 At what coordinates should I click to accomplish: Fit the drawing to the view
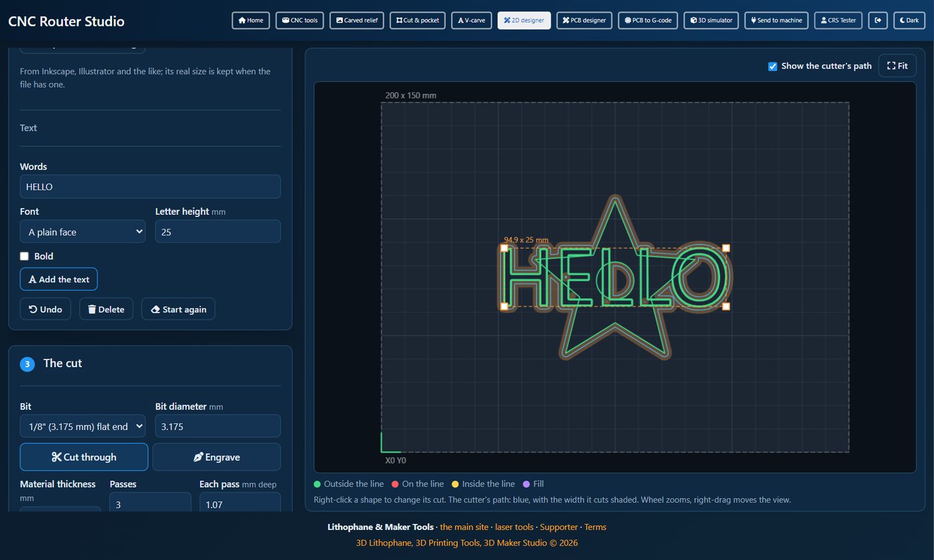[897, 66]
